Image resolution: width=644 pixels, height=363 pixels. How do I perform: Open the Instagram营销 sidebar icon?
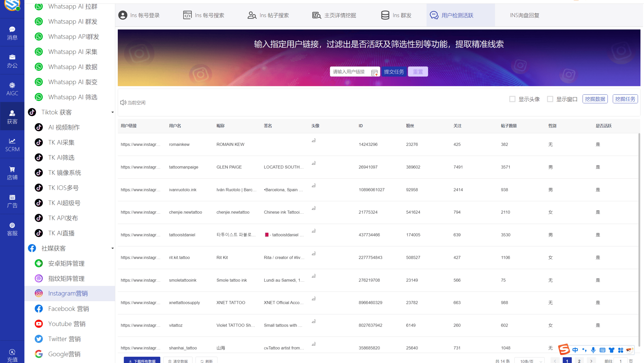(x=39, y=293)
